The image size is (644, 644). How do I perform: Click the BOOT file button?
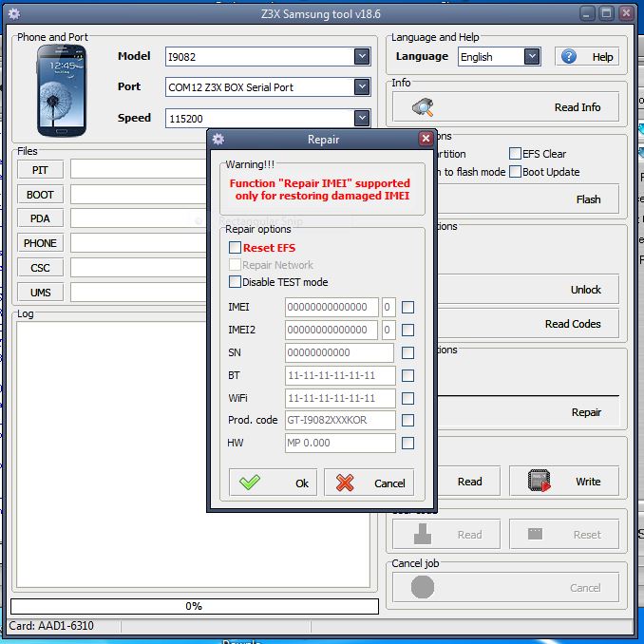(40, 195)
